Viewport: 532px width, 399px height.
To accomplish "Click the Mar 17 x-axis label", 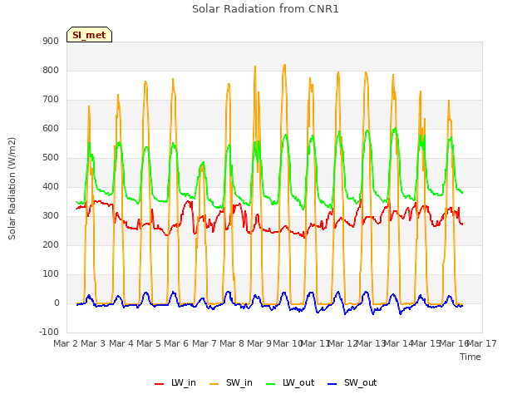I will [482, 343].
